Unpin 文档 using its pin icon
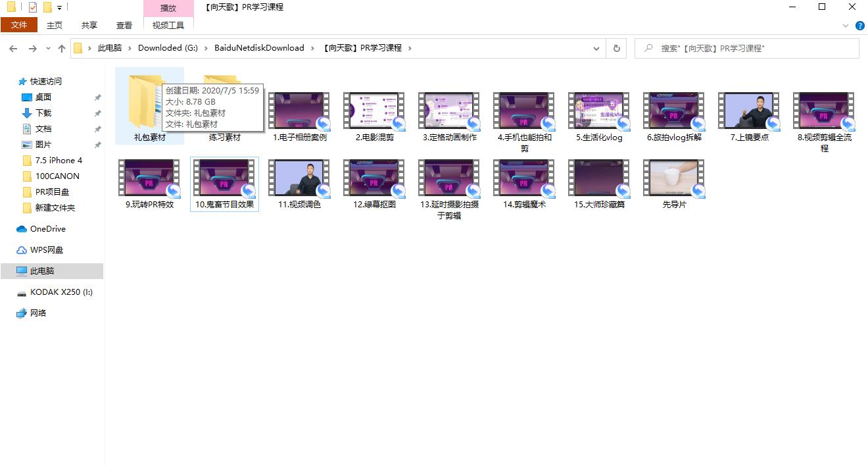Image resolution: width=868 pixels, height=466 pixels. pyautogui.click(x=97, y=129)
